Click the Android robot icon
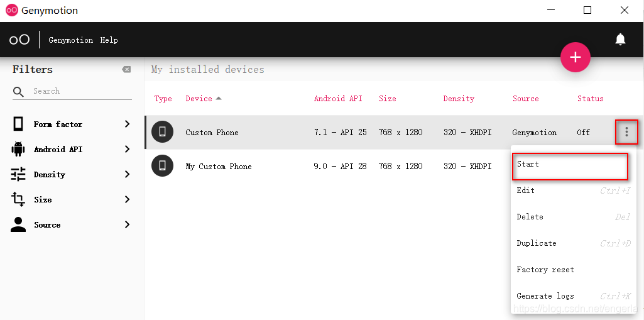This screenshot has height=320, width=644. (18, 149)
